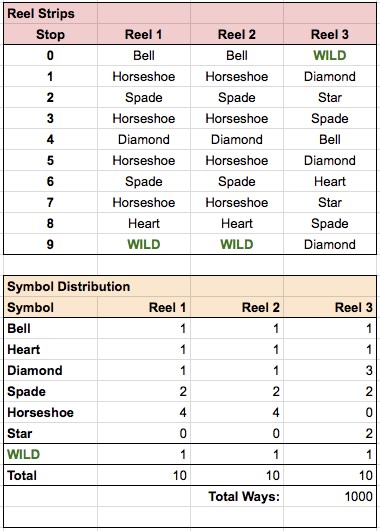Image resolution: width=380 pixels, height=531 pixels.
Task: Click Reel 1 Total value 10
Action: (x=144, y=475)
